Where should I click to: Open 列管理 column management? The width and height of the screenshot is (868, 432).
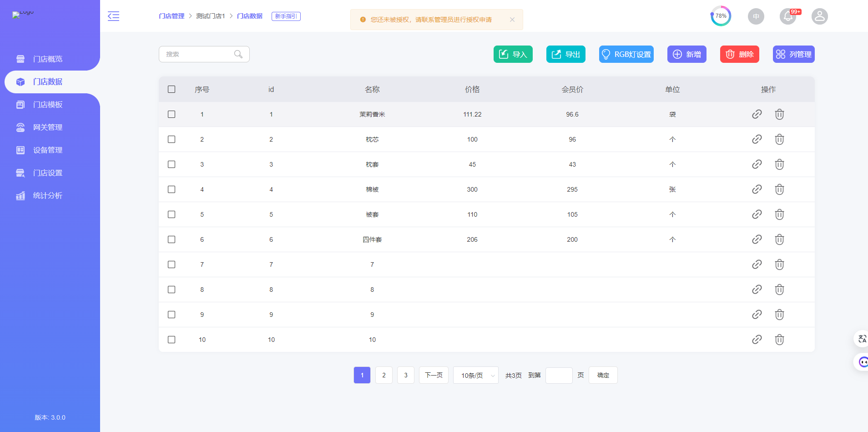(794, 54)
